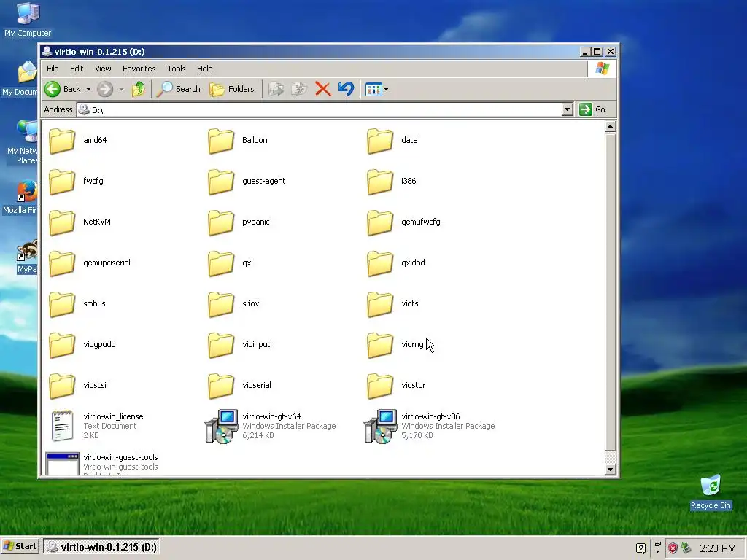
Task: Click the red security shield tray icon
Action: coord(672,548)
